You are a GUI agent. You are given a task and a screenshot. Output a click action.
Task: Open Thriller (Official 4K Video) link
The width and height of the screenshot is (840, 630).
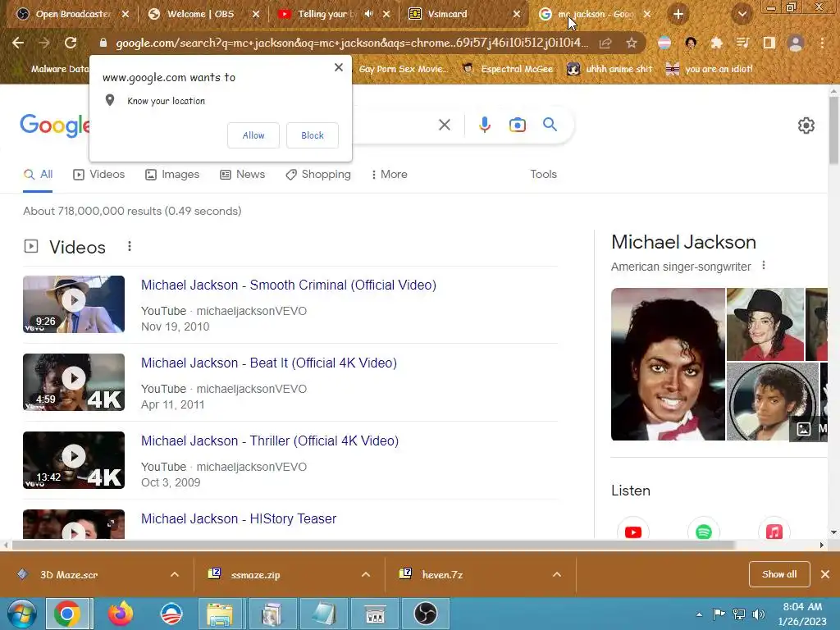coord(270,441)
